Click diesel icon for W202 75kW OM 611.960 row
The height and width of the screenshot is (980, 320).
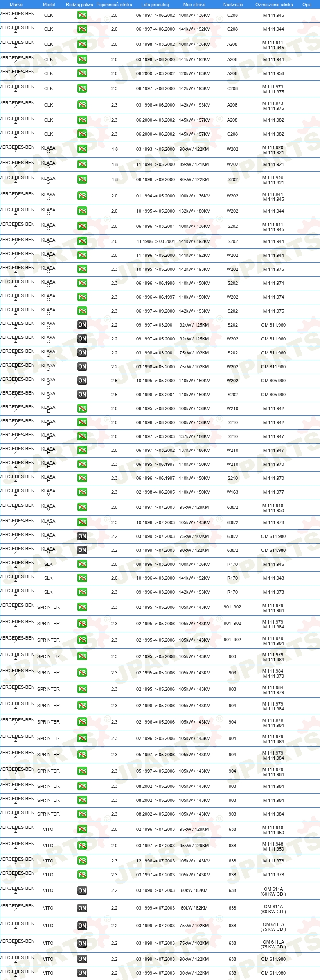[x=82, y=367]
